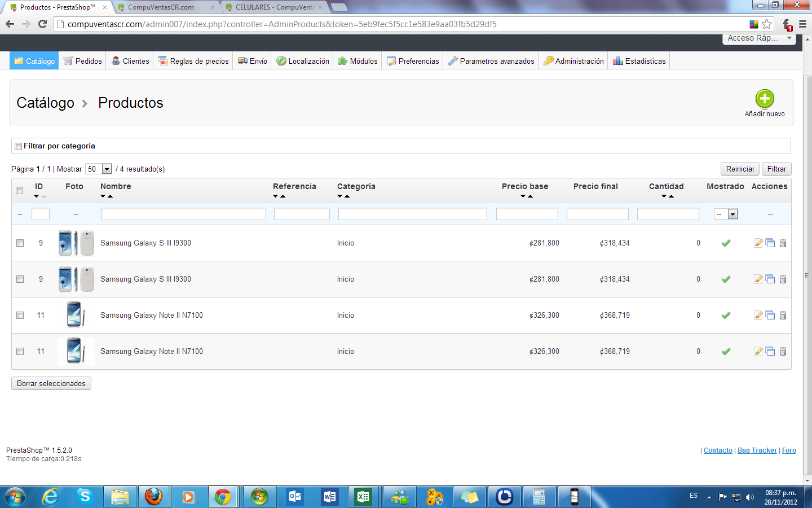Expand the Acceso Rápido dropdown
Image resolution: width=812 pixels, height=508 pixels.
pyautogui.click(x=759, y=38)
